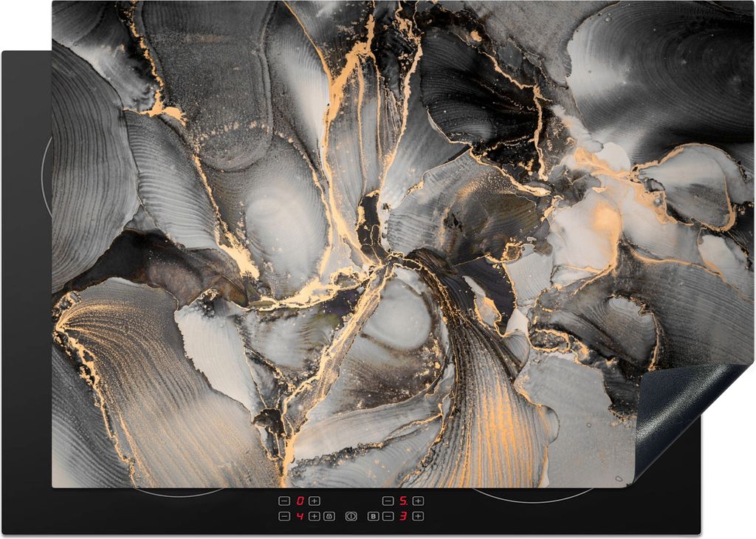Tap the red 5 heat level display
Image resolution: width=756 pixels, height=539 pixels.
tap(404, 501)
